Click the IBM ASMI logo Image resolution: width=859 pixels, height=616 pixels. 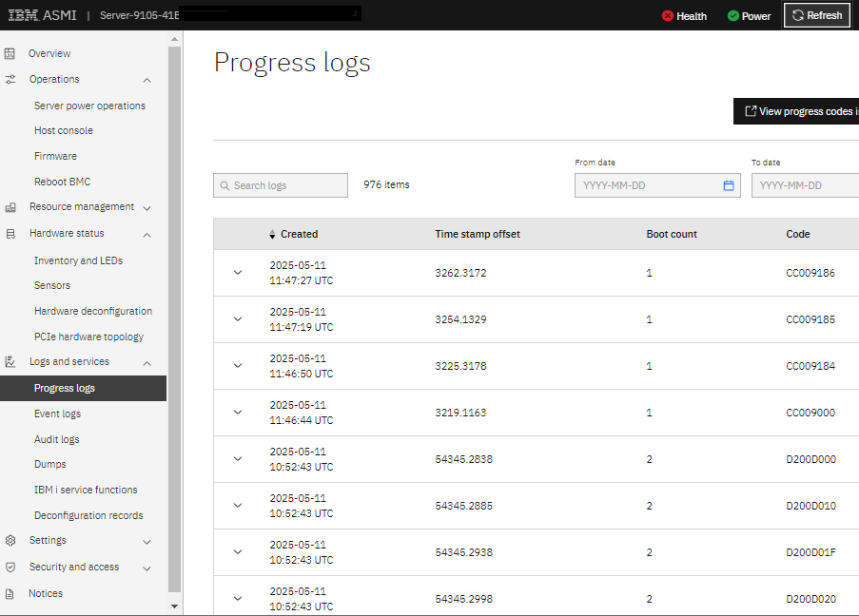click(42, 15)
